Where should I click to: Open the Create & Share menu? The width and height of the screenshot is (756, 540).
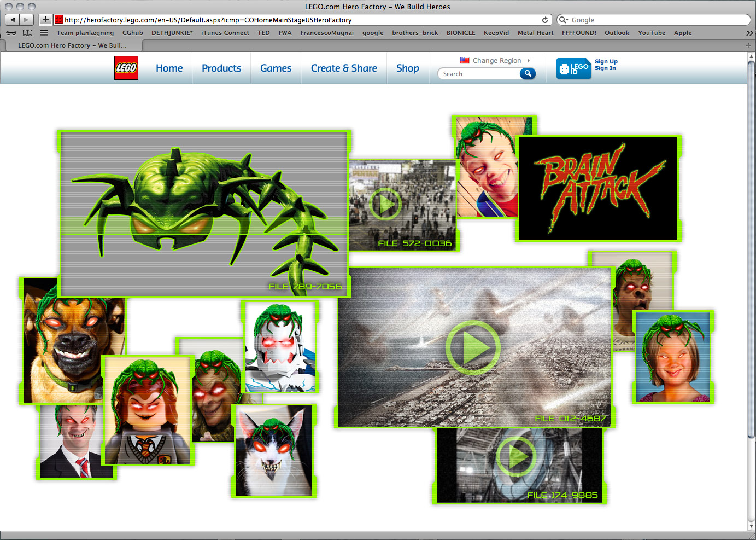(344, 68)
